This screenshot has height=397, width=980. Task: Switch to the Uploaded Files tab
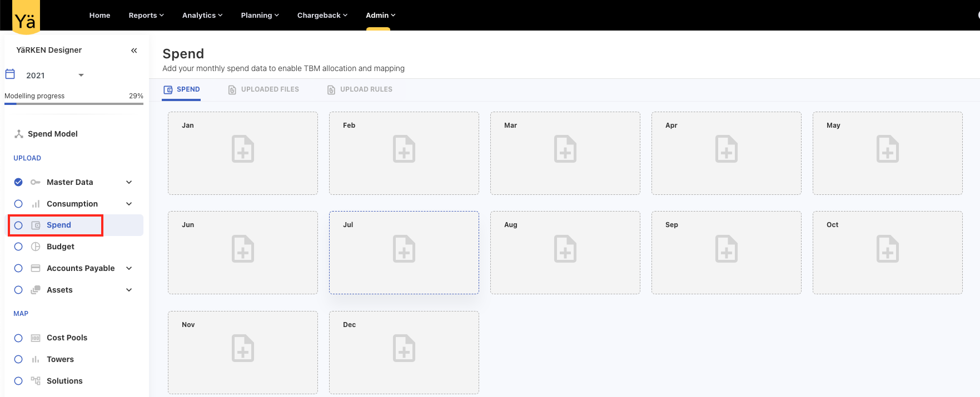263,89
